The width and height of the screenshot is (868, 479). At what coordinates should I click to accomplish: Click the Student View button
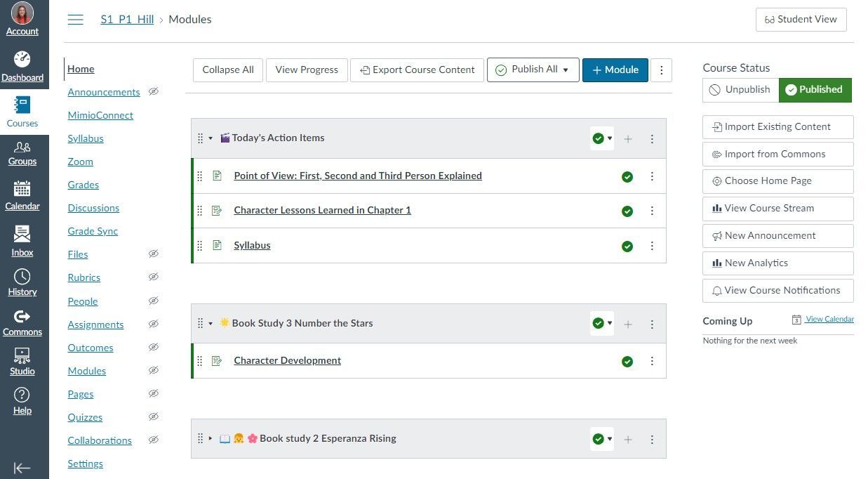point(801,20)
